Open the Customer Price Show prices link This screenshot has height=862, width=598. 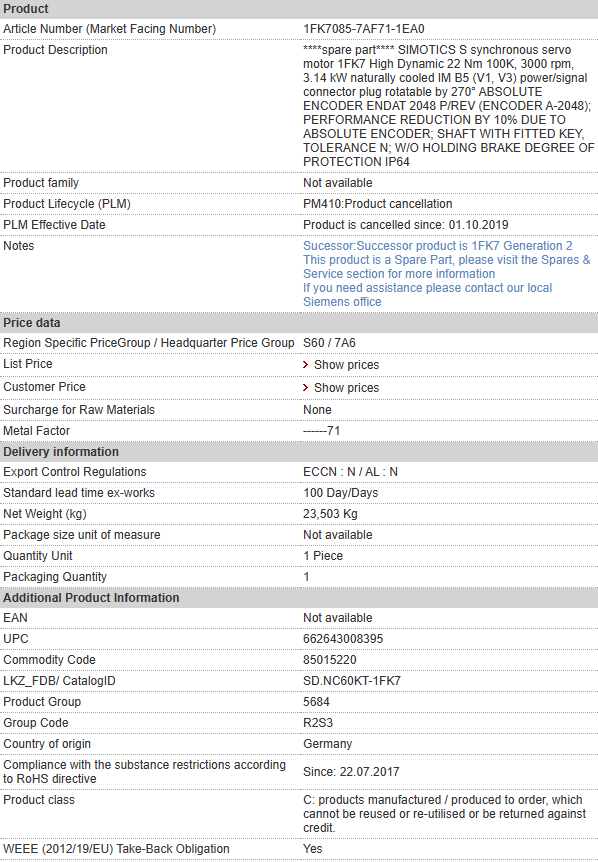click(x=346, y=388)
